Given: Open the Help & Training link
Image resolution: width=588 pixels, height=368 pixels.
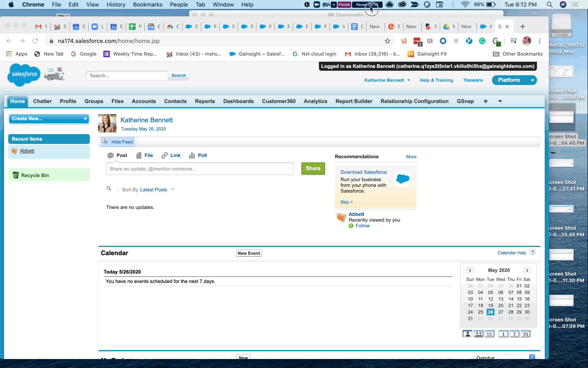Looking at the screenshot, I should 437,80.
